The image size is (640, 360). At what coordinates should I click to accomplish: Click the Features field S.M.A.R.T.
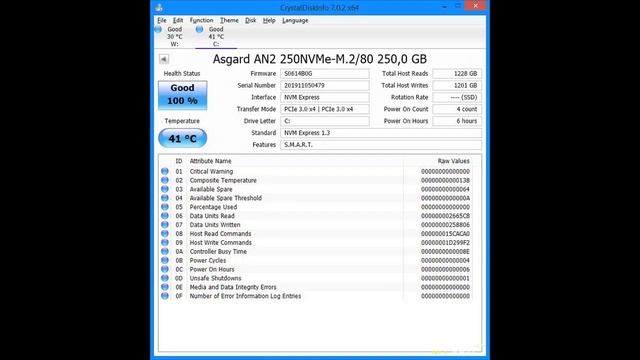tap(381, 144)
